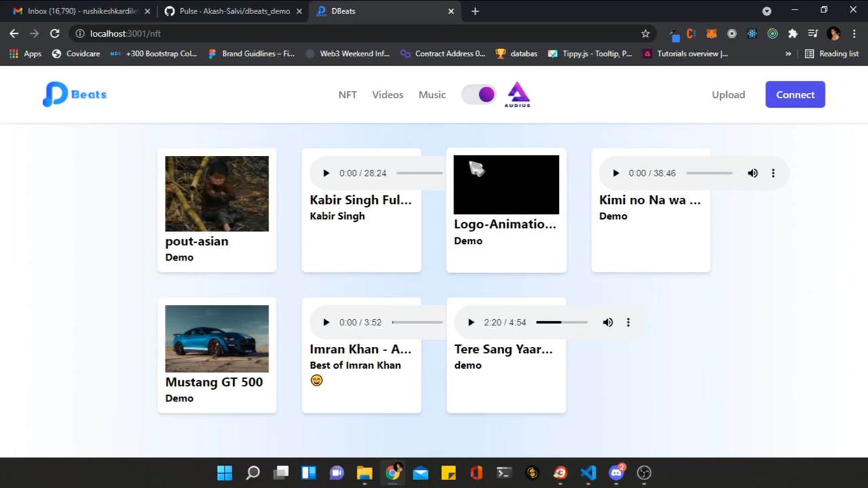Screen dimensions: 868x488
Task: Play the Imran Khan audio track
Action: [x=326, y=323]
